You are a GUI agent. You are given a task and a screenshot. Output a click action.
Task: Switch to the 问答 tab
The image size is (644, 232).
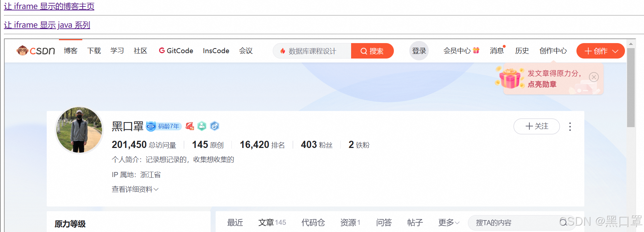pyautogui.click(x=384, y=223)
